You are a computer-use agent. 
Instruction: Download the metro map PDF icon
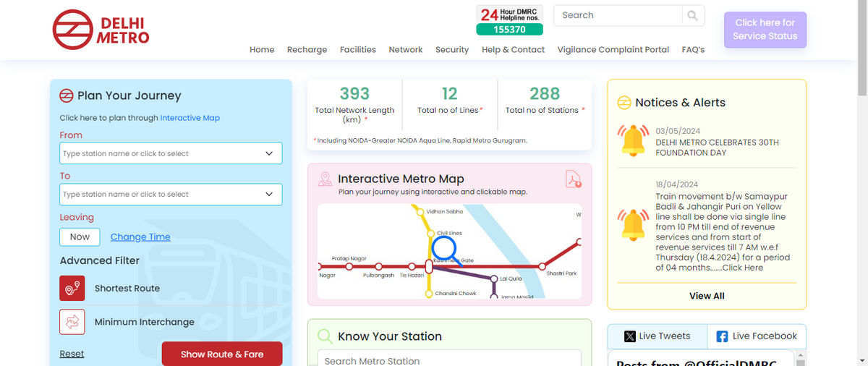pyautogui.click(x=574, y=179)
